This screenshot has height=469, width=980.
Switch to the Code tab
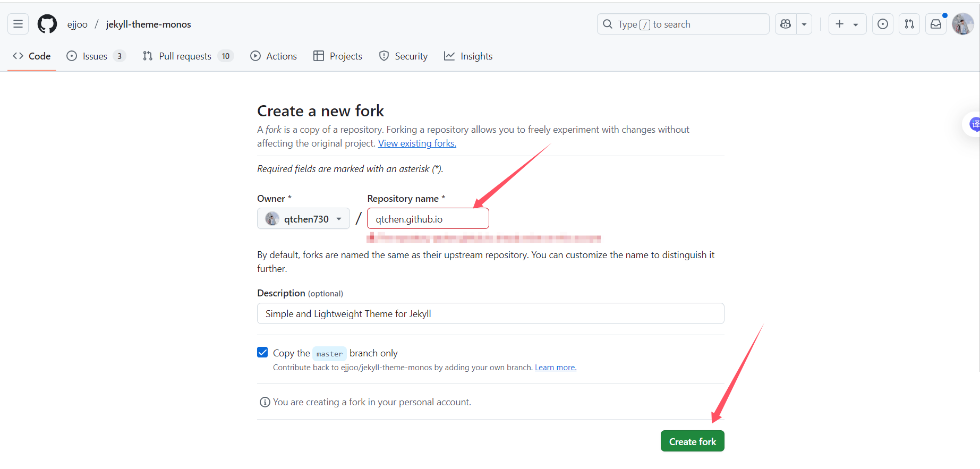[x=32, y=56]
